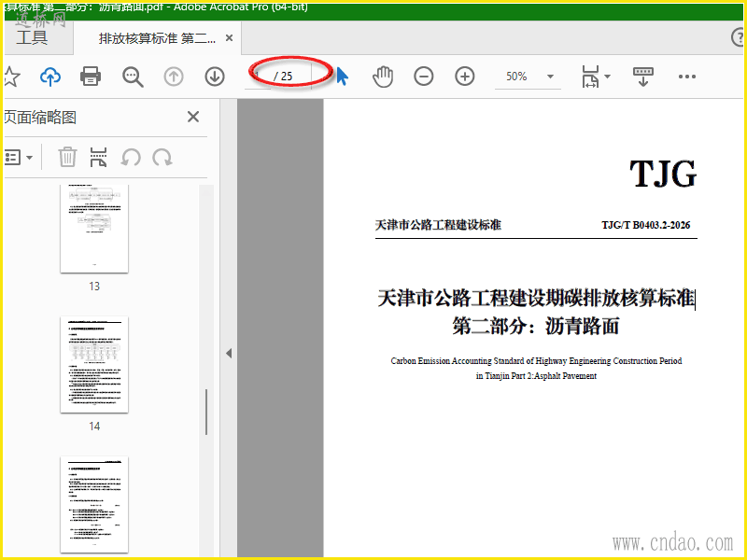Click the fit page width icon
The width and height of the screenshot is (747, 560).
coord(590,77)
